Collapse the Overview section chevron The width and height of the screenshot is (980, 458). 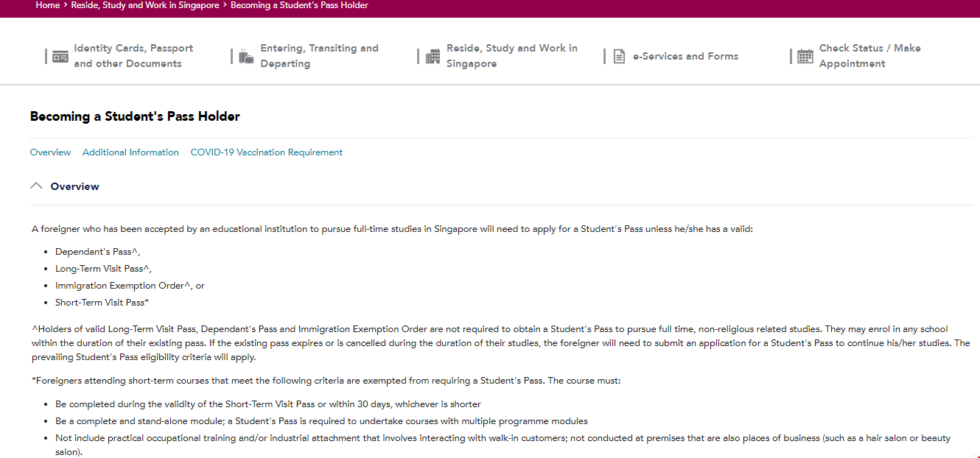36,186
